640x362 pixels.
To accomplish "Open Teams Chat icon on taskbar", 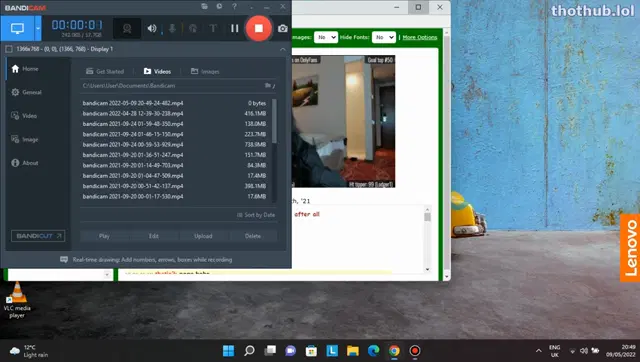I will tap(291, 351).
